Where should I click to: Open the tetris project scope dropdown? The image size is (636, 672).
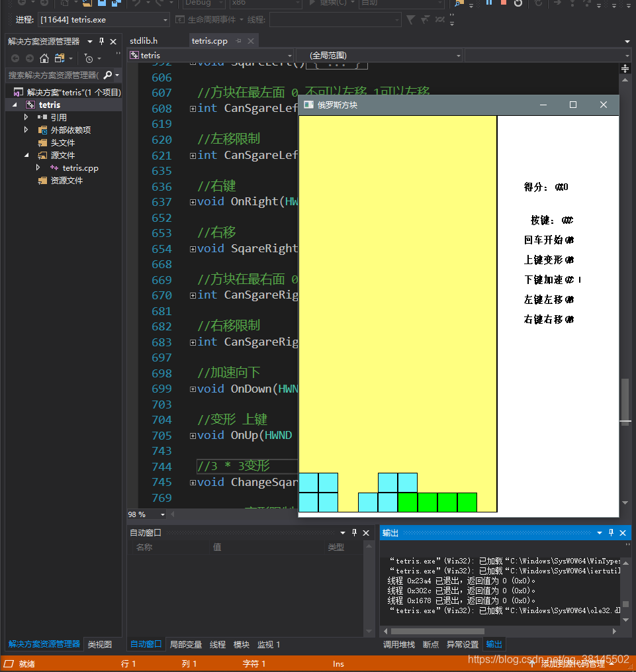pyautogui.click(x=289, y=56)
